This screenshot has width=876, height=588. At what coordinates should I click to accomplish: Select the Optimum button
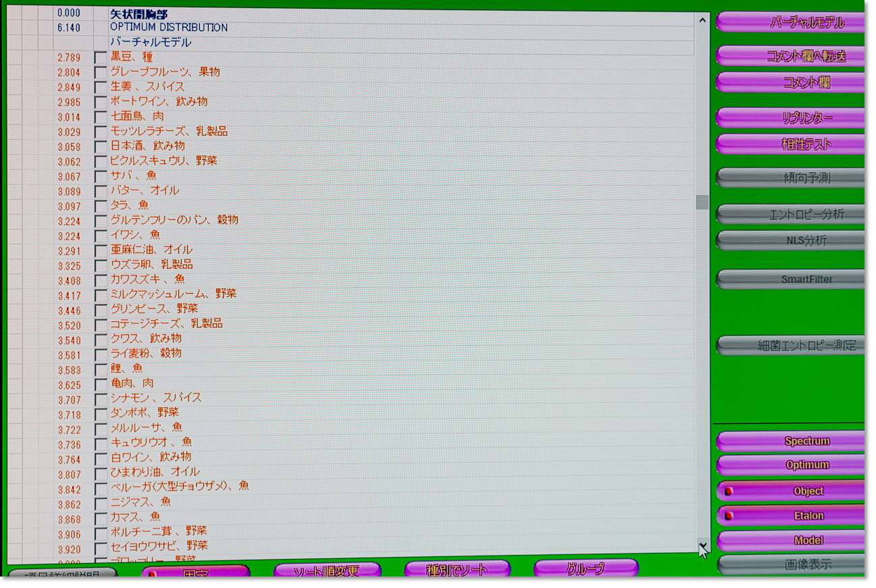(x=791, y=465)
